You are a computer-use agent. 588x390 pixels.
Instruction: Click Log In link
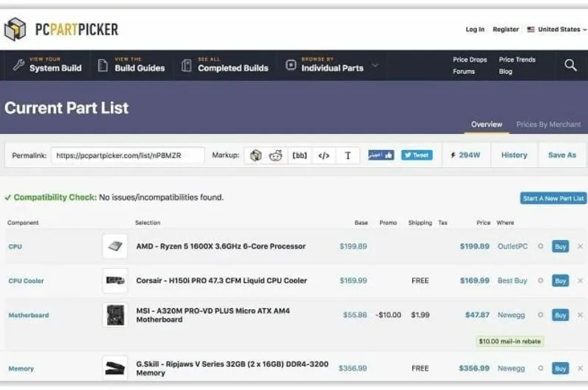[x=475, y=29]
